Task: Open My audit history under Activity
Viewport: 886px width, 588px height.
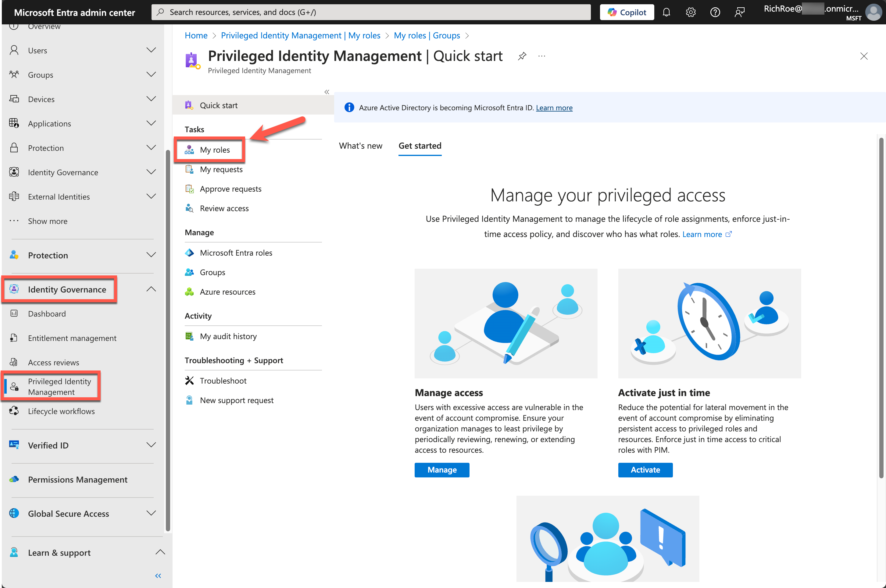Action: [x=228, y=336]
